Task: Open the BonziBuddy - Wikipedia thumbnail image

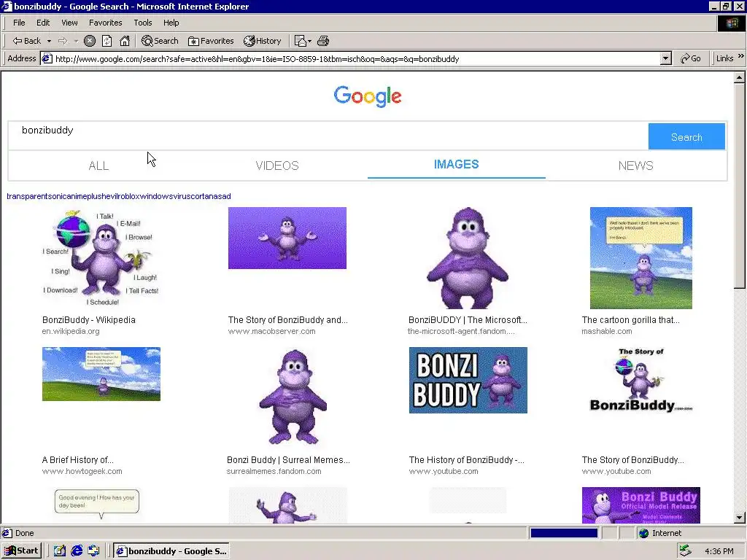Action: click(101, 257)
